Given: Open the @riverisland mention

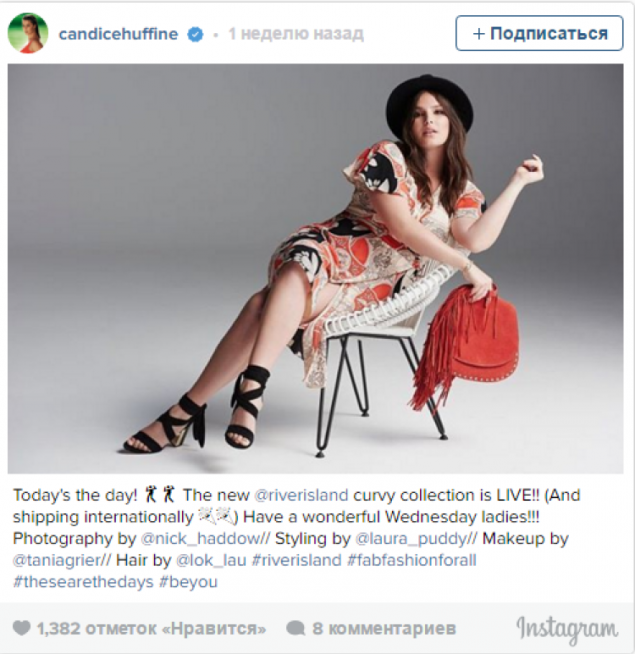Looking at the screenshot, I should tap(301, 495).
